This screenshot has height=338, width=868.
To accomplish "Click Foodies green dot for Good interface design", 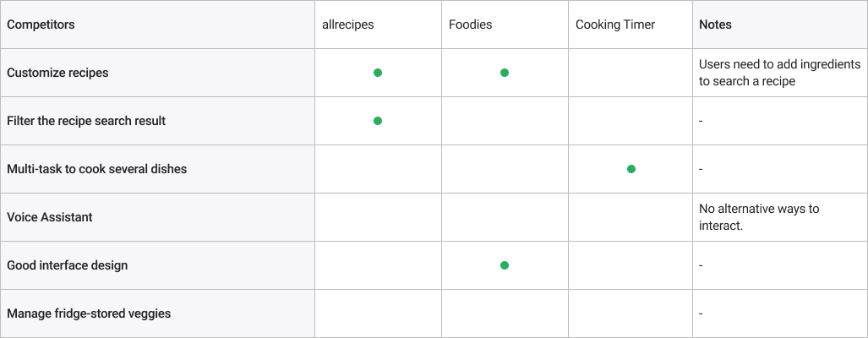I will (505, 265).
